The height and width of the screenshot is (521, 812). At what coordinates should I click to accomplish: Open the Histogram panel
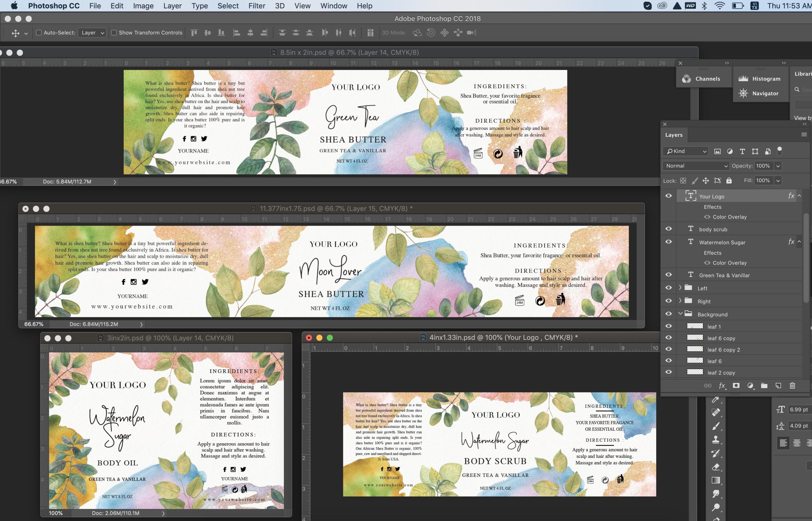[x=759, y=79]
